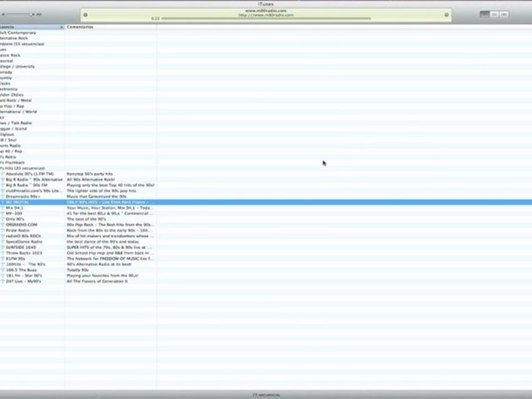Click the 'The best of the 90's' comment
The height and width of the screenshot is (399, 532).
tap(86, 219)
